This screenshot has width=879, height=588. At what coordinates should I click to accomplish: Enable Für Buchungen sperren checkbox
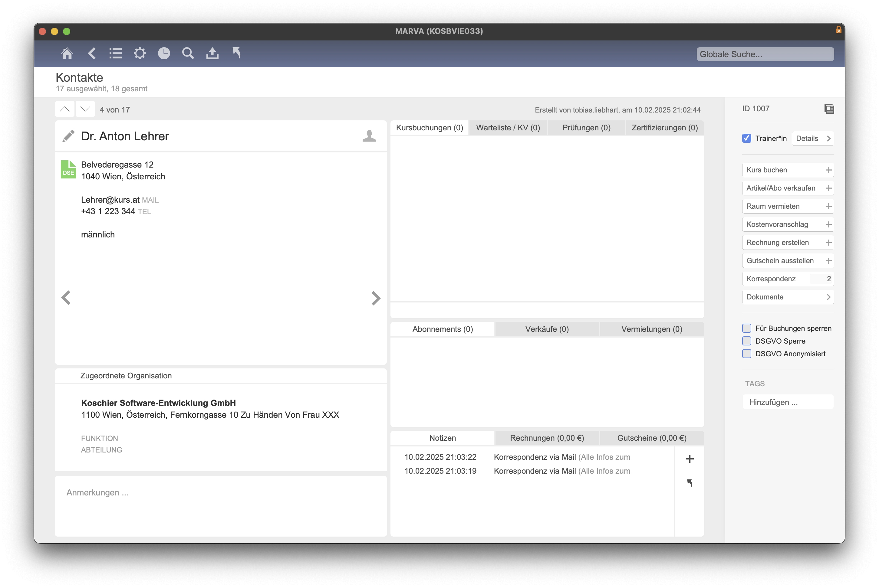(746, 328)
